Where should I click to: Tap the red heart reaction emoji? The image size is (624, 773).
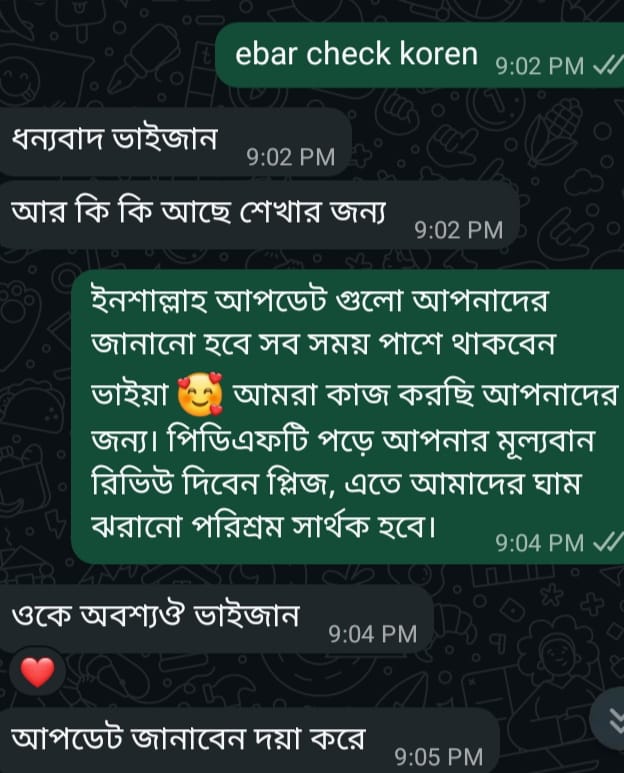tap(37, 672)
